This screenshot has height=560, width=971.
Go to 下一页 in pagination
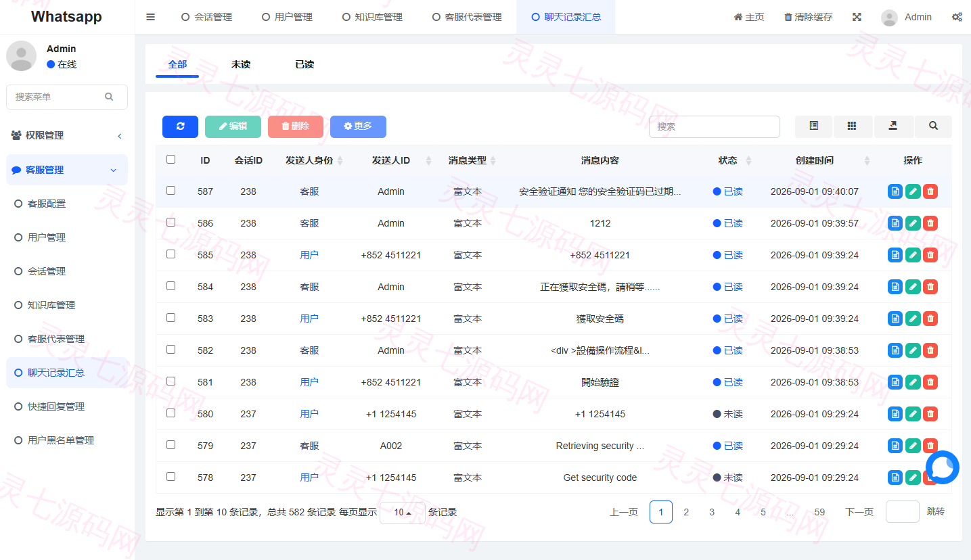pos(859,512)
